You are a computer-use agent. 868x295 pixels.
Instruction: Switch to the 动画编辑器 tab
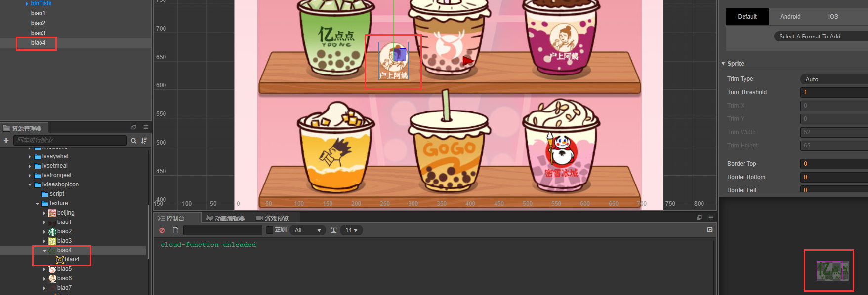(x=225, y=218)
